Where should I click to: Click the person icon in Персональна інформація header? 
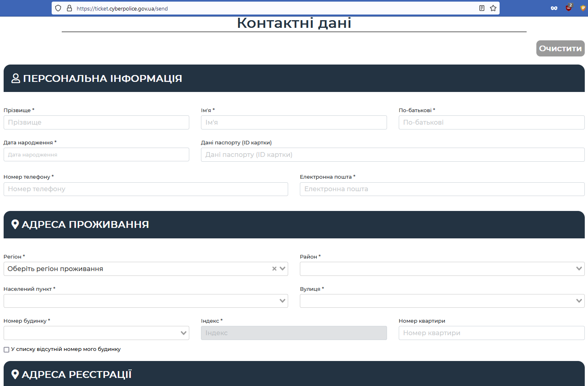coord(16,78)
